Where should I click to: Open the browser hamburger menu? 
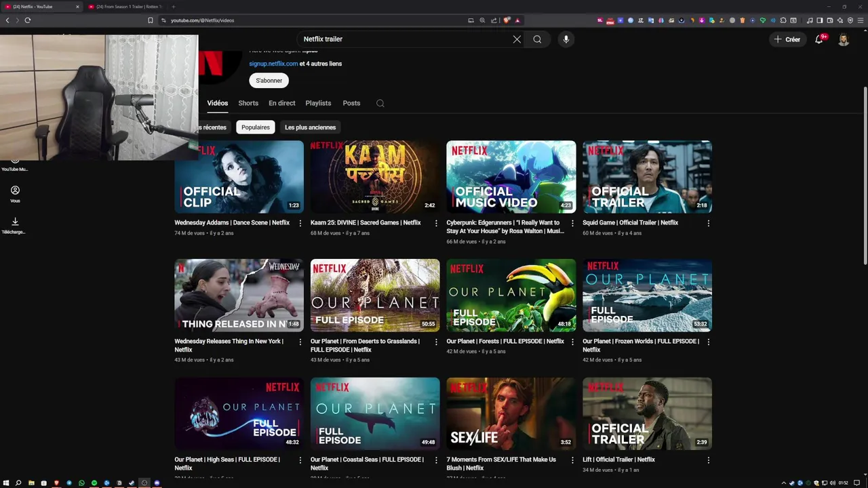coord(861,20)
